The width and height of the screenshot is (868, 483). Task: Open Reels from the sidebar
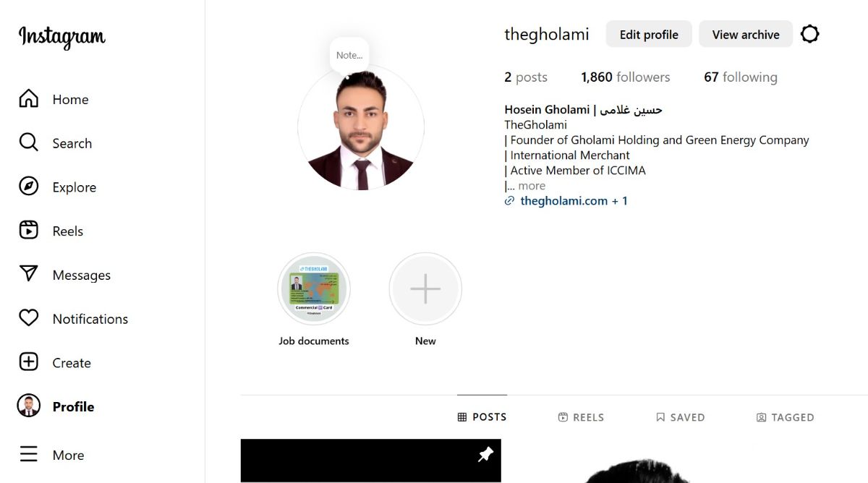28,231
